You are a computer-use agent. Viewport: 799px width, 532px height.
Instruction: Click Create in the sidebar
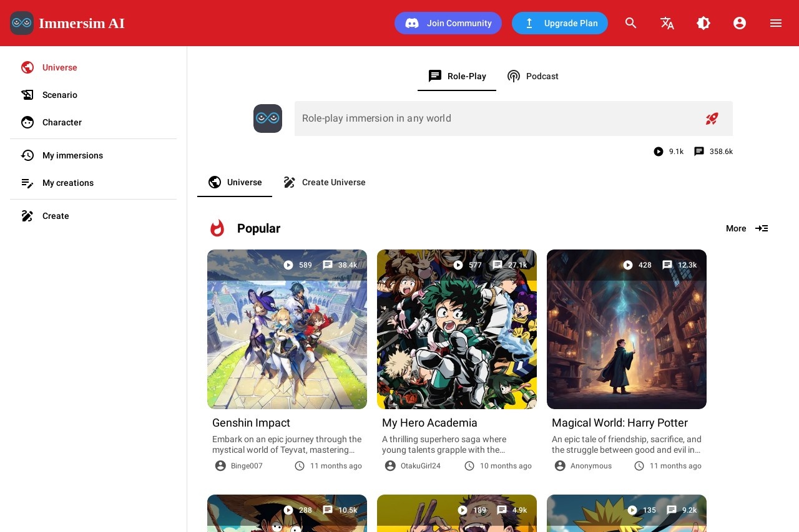tap(94, 216)
